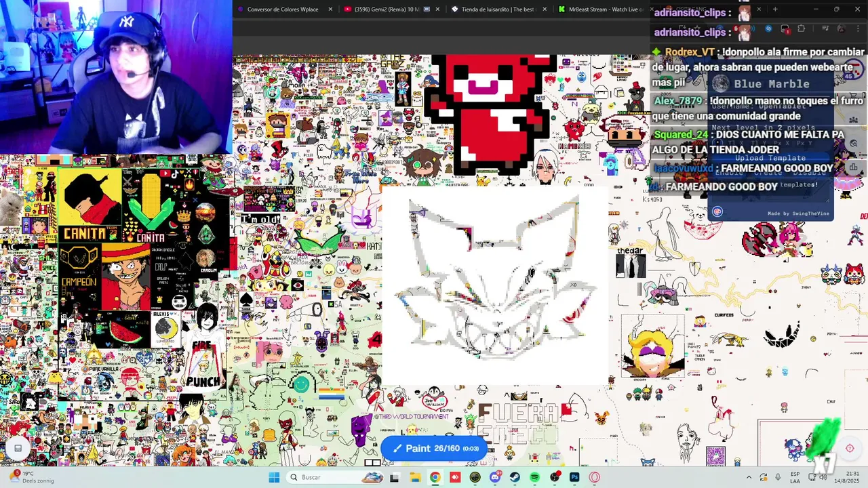Viewport: 868px width, 488px height.
Task: Click the locate-me icon at bottom right
Action: [850, 448]
